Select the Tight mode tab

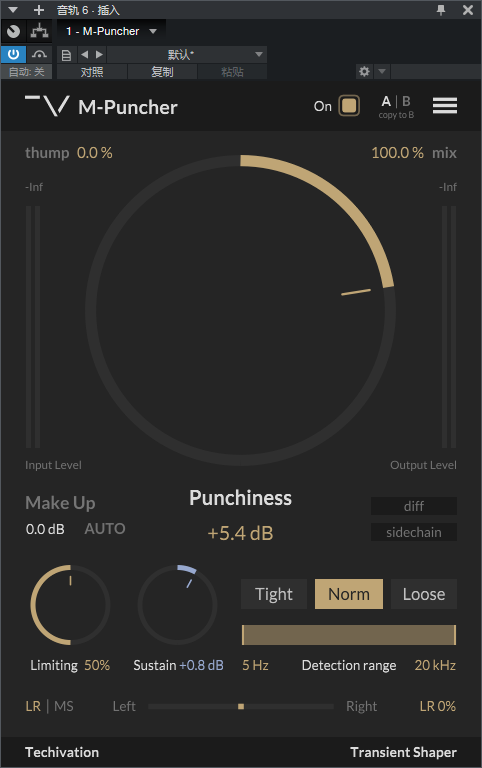[x=274, y=594]
